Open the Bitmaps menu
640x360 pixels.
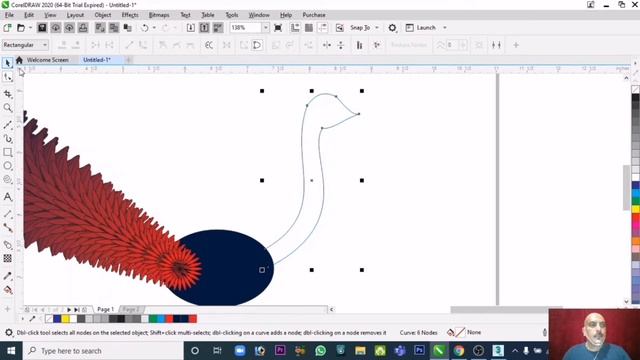coord(159,15)
